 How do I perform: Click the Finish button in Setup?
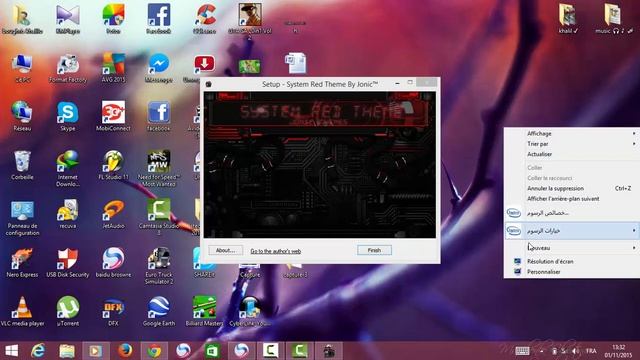point(374,250)
